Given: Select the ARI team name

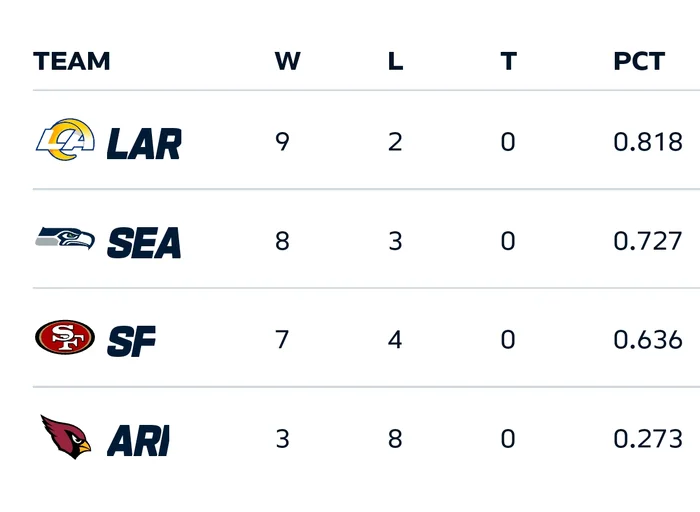Looking at the screenshot, I should coord(138,438).
